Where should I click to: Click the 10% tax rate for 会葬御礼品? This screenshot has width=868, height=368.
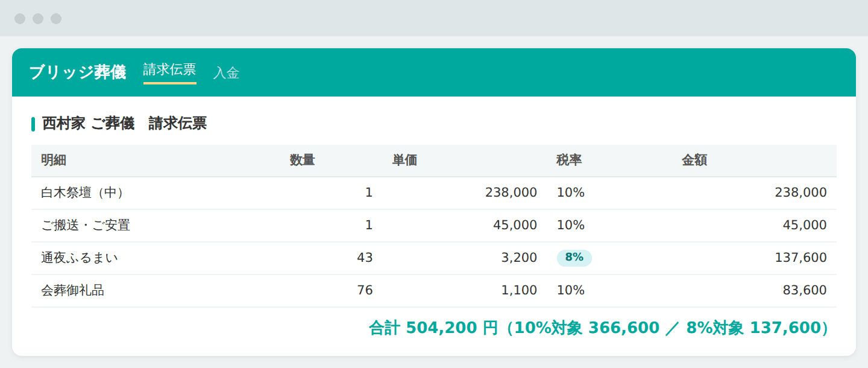click(571, 291)
